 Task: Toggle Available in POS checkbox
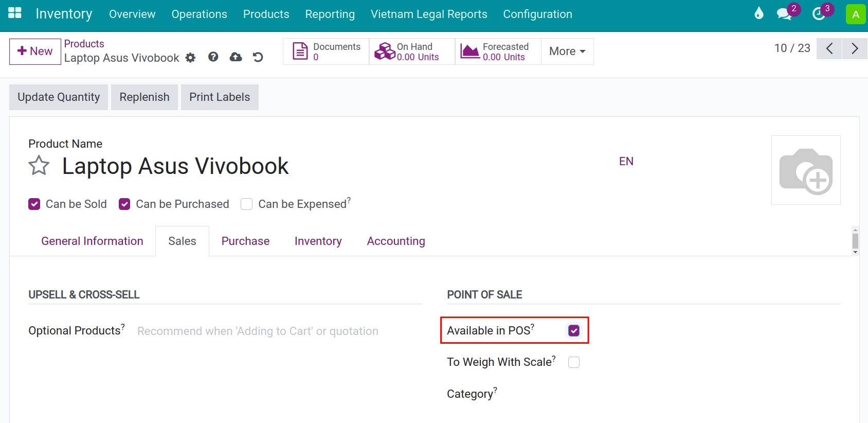574,330
